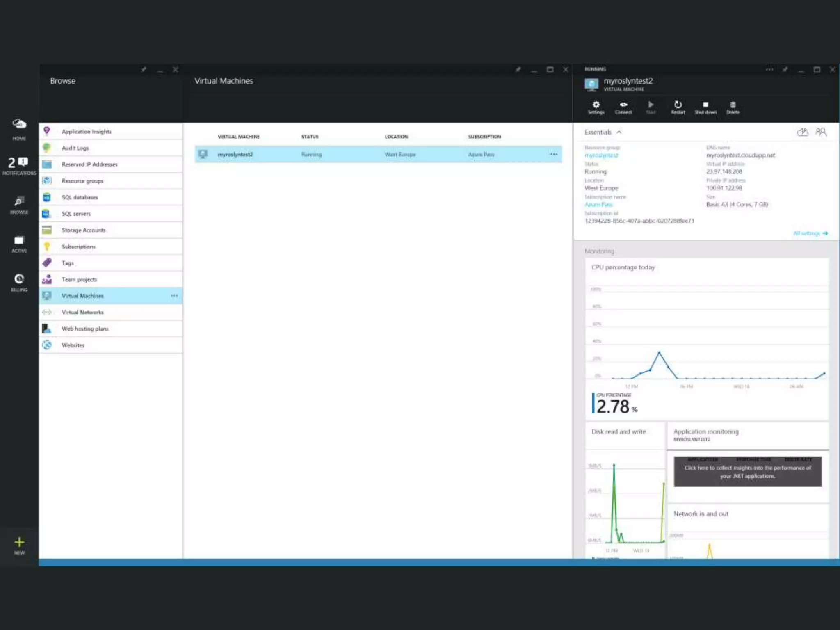This screenshot has height=630, width=840.
Task: Open Reserved IP Addresses
Action: 111,164
